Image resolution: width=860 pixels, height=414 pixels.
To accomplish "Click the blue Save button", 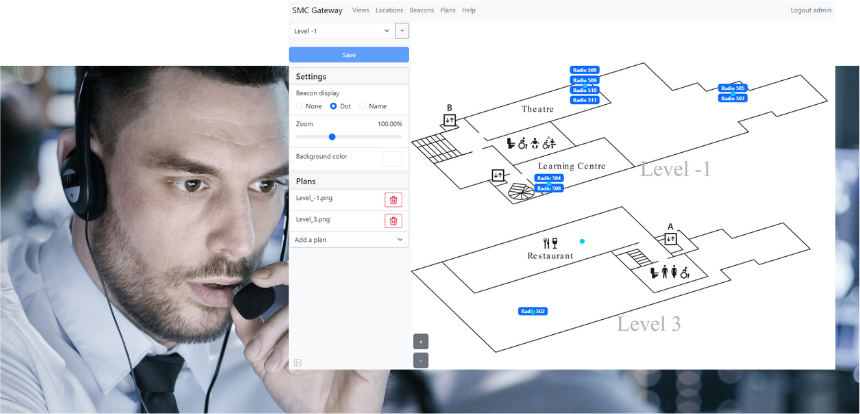I will [x=349, y=55].
